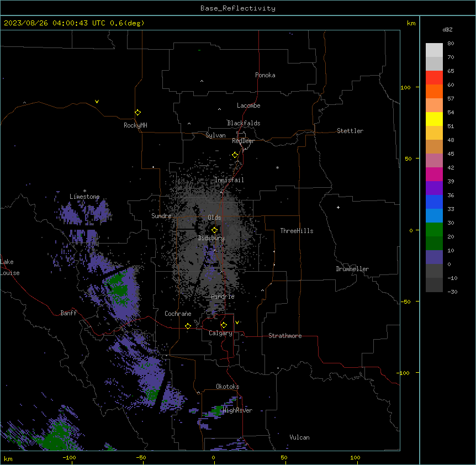
Task: Click the 0.6(deg) elevation angle text
Action: pyautogui.click(x=127, y=23)
